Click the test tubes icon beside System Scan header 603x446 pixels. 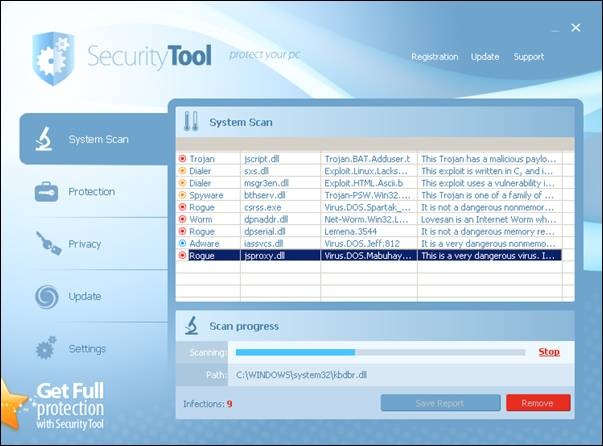pos(191,121)
